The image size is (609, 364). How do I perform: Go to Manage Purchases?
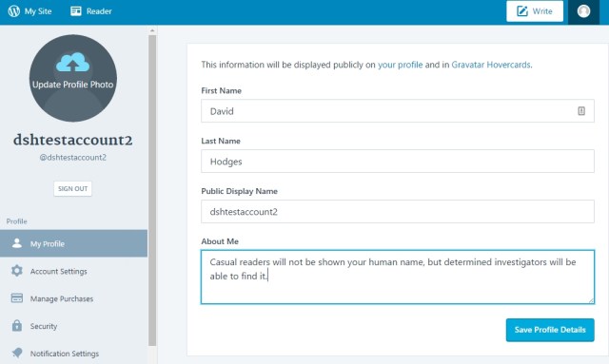point(74,298)
